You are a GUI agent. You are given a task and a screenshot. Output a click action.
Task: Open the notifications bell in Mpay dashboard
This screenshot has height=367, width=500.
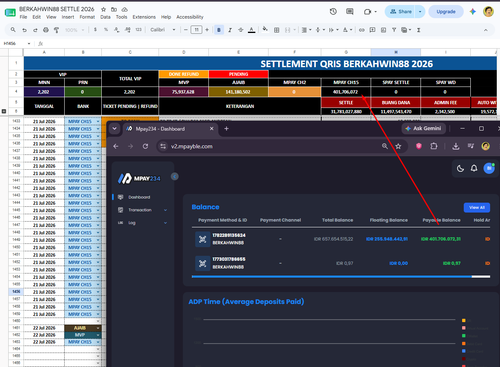click(474, 168)
